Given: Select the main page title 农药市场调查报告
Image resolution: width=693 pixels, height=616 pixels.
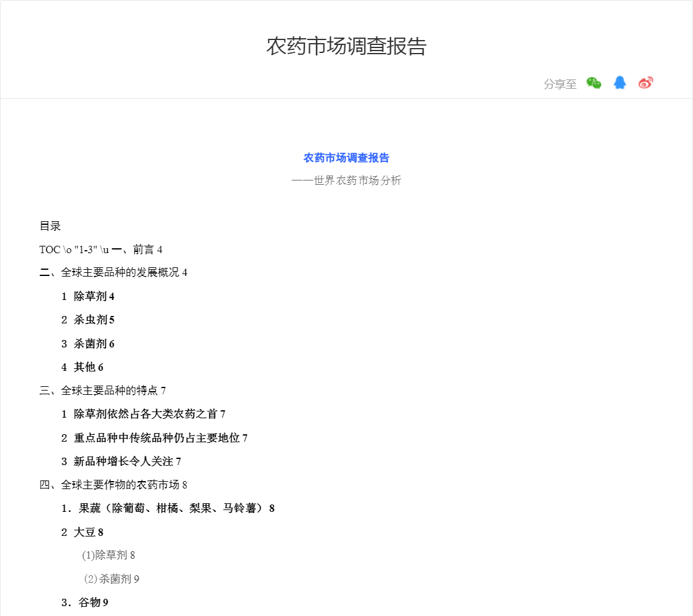Looking at the screenshot, I should tap(346, 46).
